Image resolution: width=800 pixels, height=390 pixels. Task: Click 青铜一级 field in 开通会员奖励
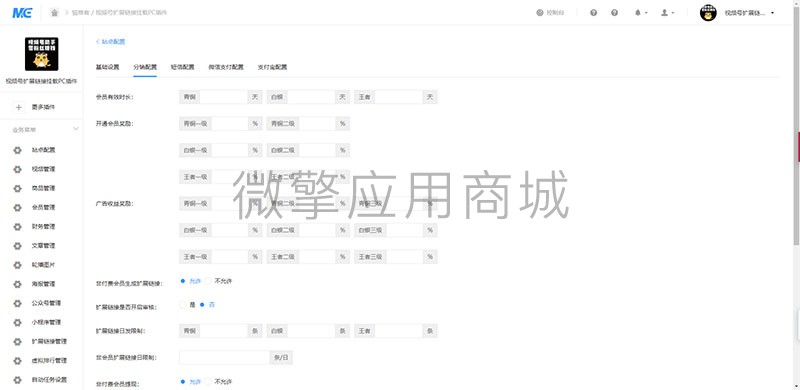click(230, 124)
